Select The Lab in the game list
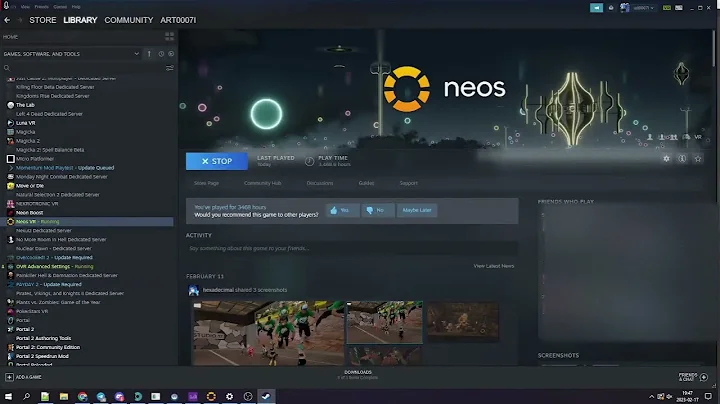This screenshot has width=720, height=404. click(x=25, y=105)
